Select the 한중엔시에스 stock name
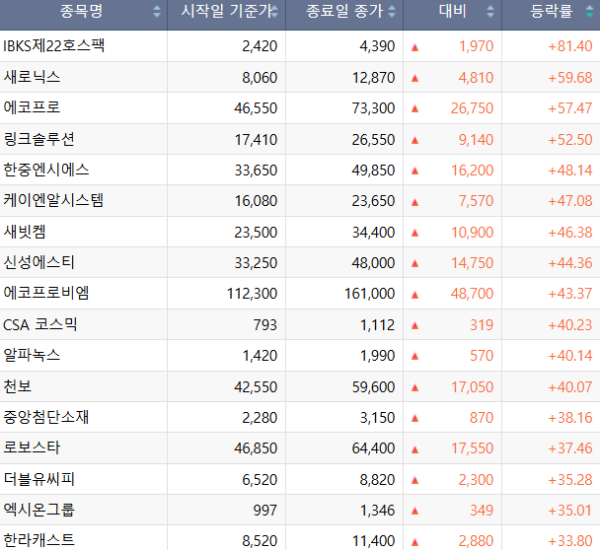This screenshot has height=550, width=600. click(46, 170)
